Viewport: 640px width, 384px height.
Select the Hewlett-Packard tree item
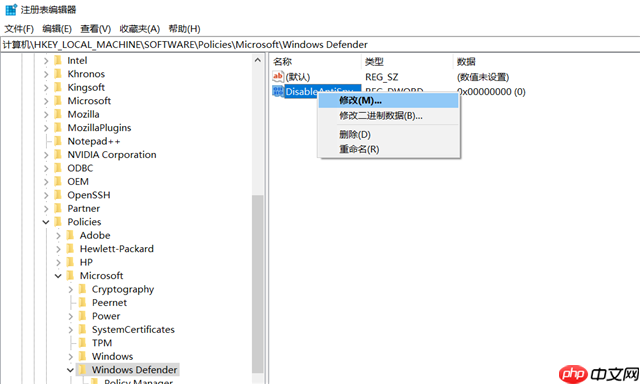click(117, 249)
